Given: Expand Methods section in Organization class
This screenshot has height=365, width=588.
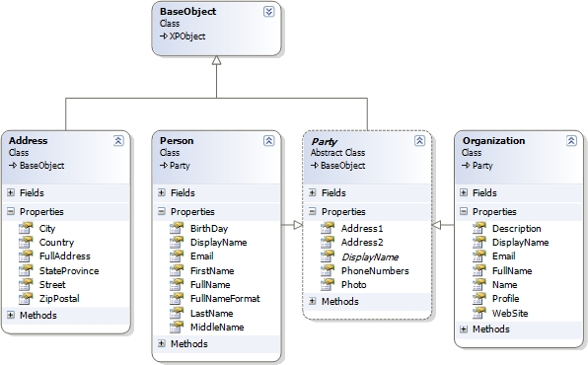Looking at the screenshot, I should click(464, 329).
